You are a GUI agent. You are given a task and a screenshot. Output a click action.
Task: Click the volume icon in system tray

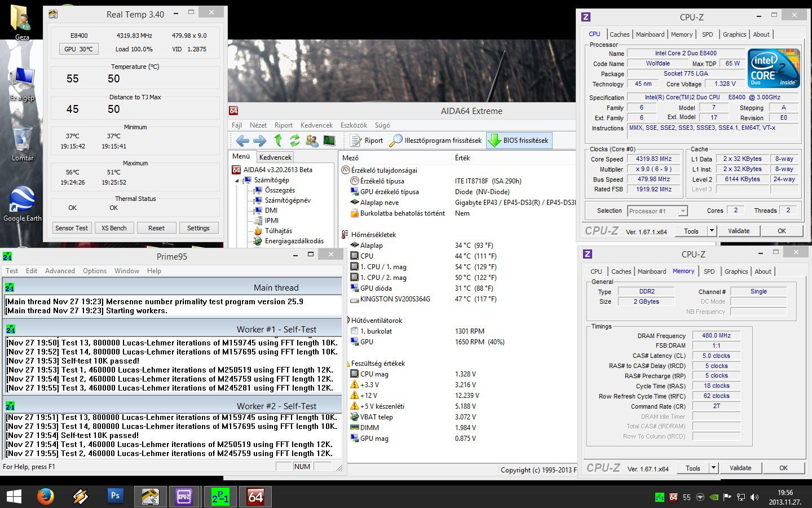coord(754,497)
